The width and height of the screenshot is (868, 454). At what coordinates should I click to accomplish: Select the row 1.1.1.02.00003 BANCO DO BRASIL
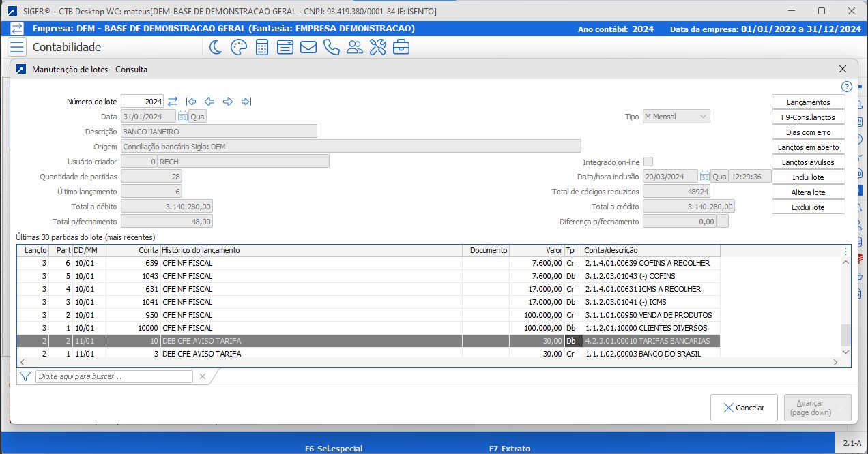click(368, 353)
